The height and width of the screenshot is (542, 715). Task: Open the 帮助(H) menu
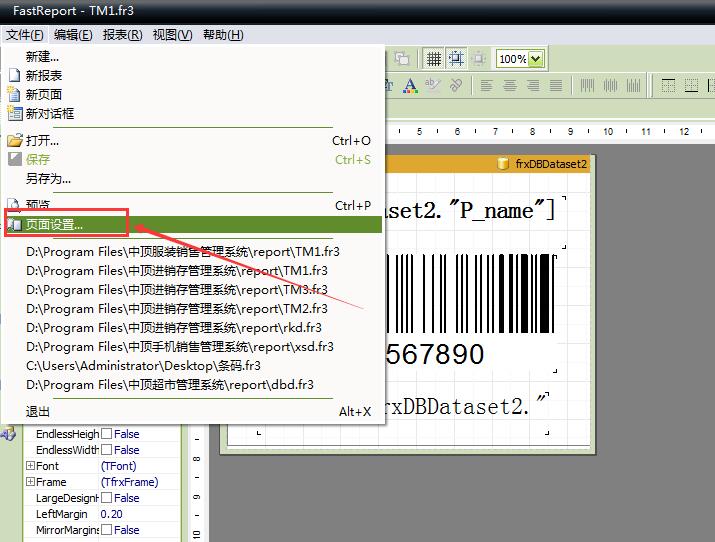click(x=223, y=35)
